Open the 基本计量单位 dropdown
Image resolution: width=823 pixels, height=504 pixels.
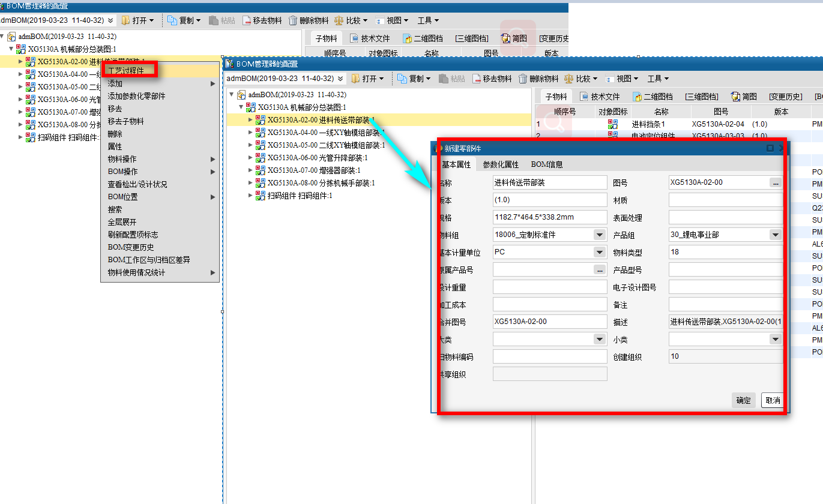coord(599,252)
